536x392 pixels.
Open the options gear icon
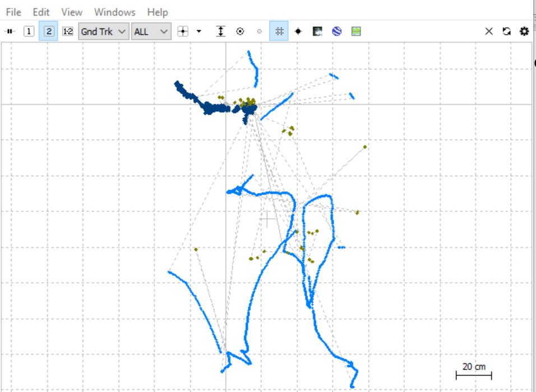click(x=524, y=31)
